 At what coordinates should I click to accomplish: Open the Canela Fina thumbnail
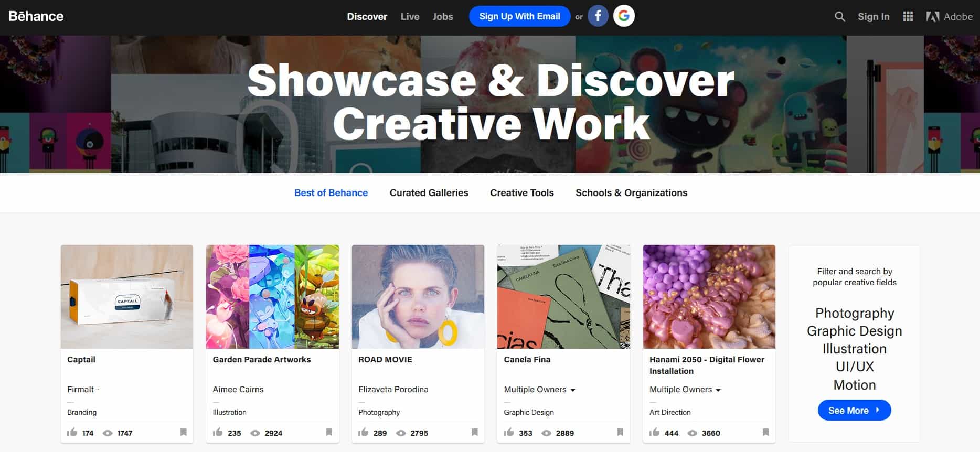[x=563, y=297]
